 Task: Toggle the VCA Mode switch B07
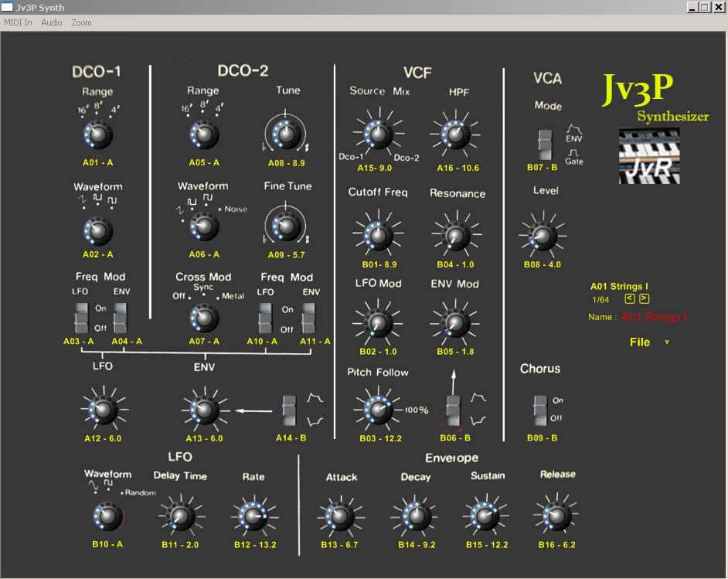[545, 145]
